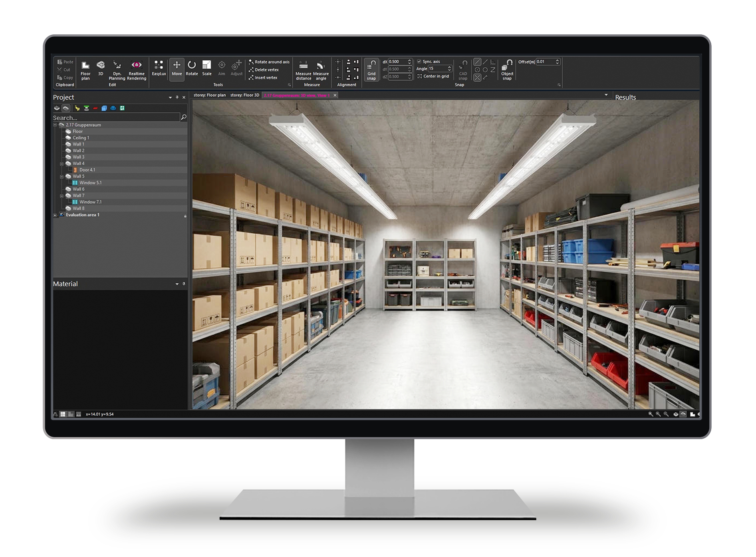Click Insert vertex
Image resolution: width=756 pixels, height=557 pixels.
tap(263, 78)
